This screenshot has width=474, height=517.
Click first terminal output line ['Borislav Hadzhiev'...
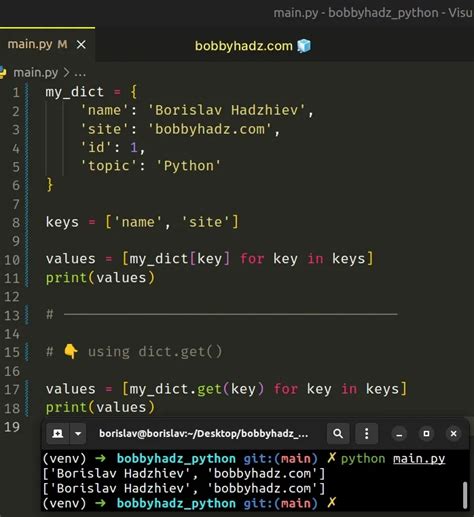point(184,474)
